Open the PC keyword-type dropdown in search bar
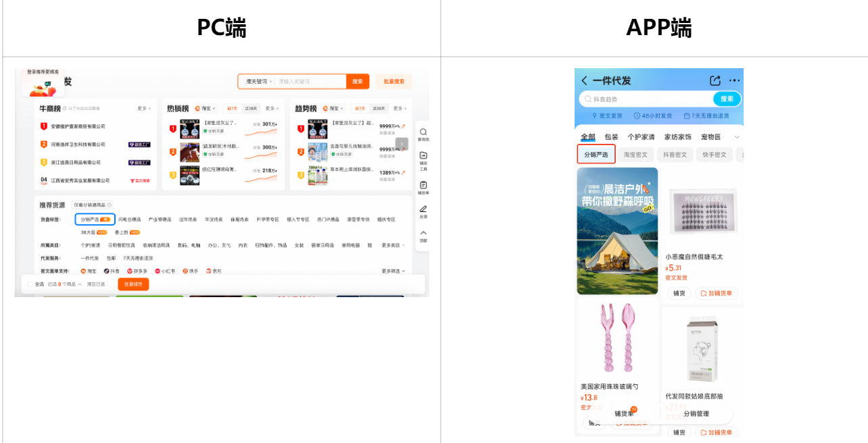 259,81
